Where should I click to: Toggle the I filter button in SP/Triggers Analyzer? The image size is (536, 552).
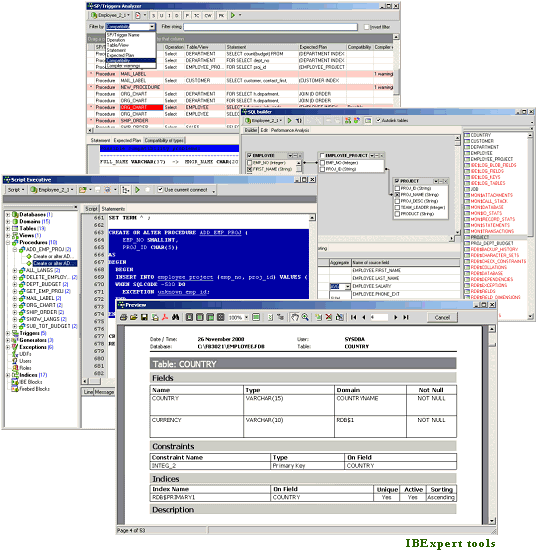point(169,16)
